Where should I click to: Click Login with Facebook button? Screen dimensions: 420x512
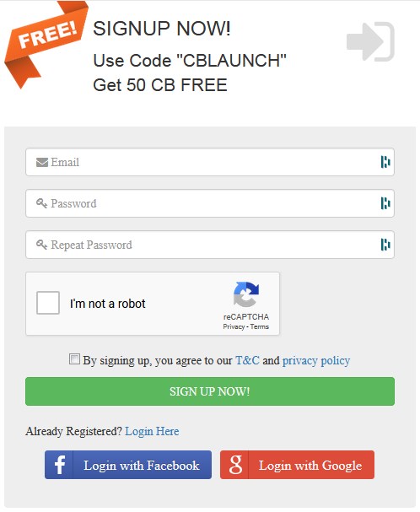[128, 465]
